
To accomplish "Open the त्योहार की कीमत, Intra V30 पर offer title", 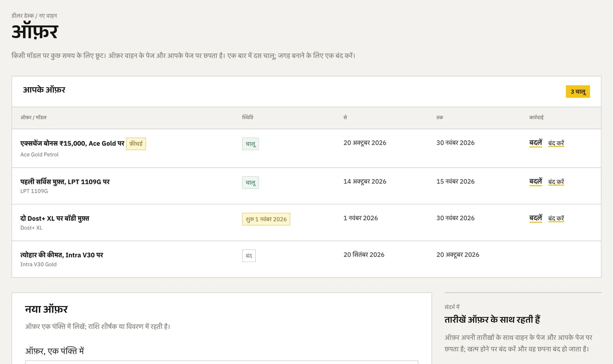I will (62, 255).
